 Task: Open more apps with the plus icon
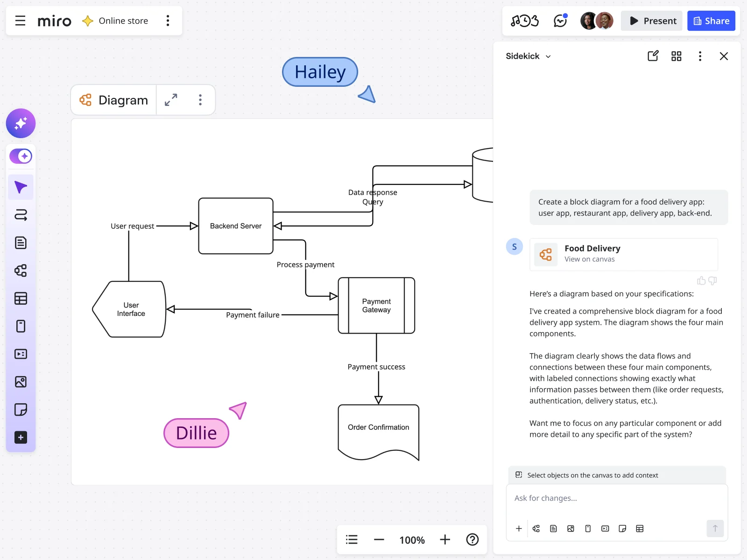[21, 437]
